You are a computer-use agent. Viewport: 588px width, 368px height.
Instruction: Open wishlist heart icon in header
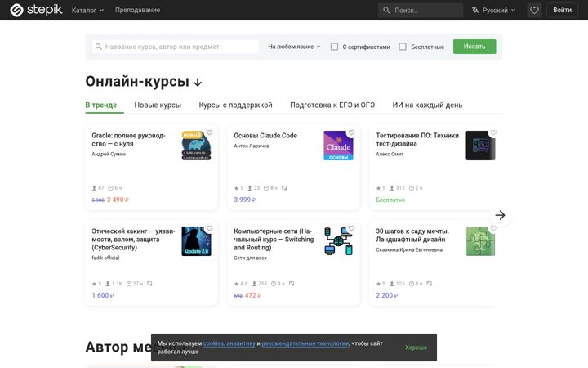pos(534,10)
